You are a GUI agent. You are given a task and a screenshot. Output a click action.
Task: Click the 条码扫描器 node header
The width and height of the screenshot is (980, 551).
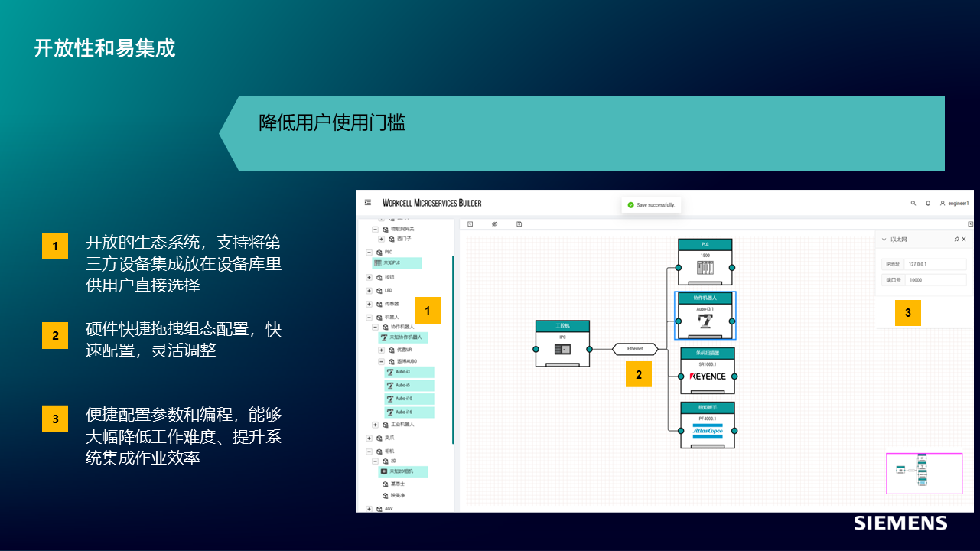tap(707, 353)
